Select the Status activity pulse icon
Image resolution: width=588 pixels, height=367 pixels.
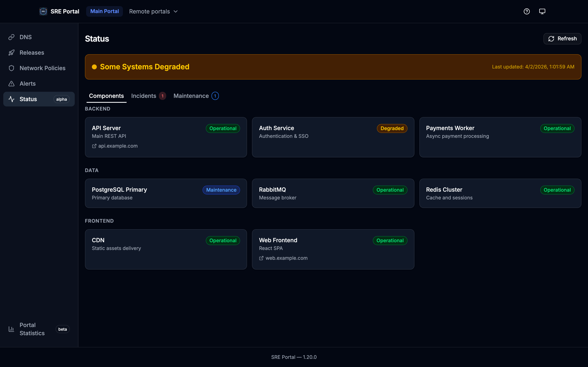coord(11,99)
